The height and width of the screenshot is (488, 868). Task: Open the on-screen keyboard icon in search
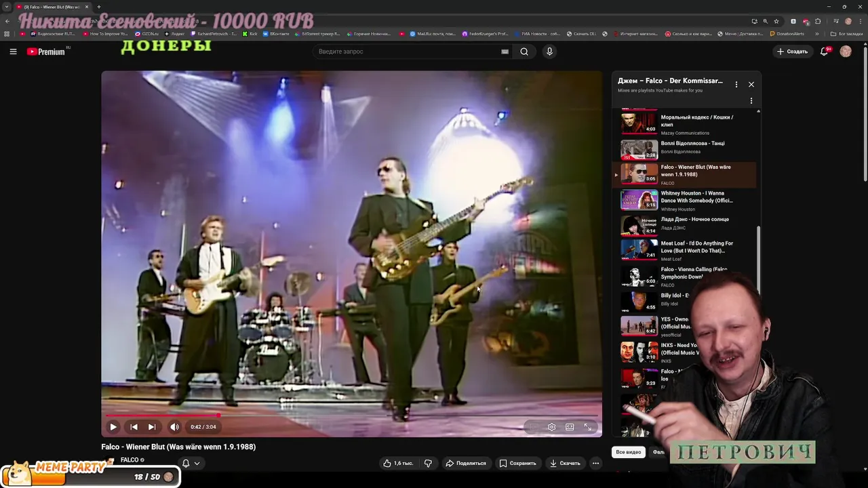coord(505,52)
